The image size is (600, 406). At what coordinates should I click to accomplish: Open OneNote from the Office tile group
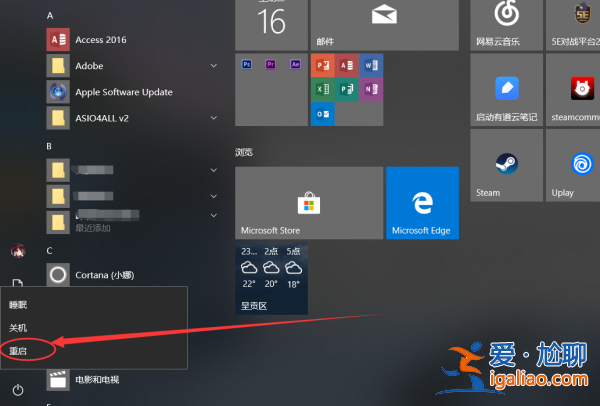click(x=371, y=90)
